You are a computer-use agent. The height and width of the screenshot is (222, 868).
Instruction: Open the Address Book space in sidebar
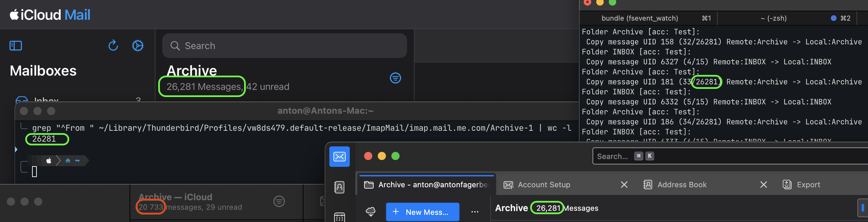pyautogui.click(x=339, y=187)
